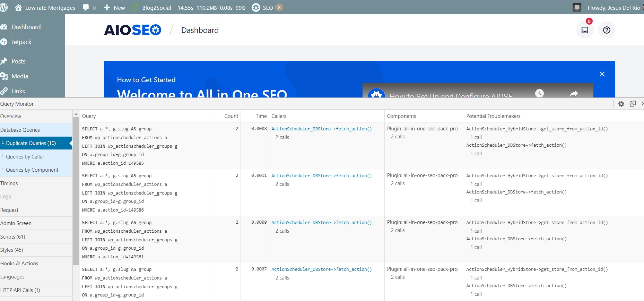Click fetch_action() caller for action_id=149581 query

pyautogui.click(x=321, y=223)
